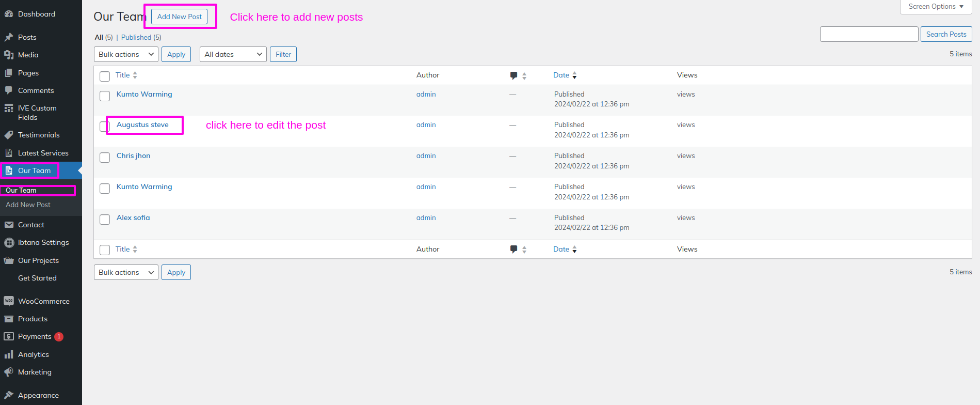Expand the All dates dropdown
The height and width of the screenshot is (405, 980).
pos(233,54)
